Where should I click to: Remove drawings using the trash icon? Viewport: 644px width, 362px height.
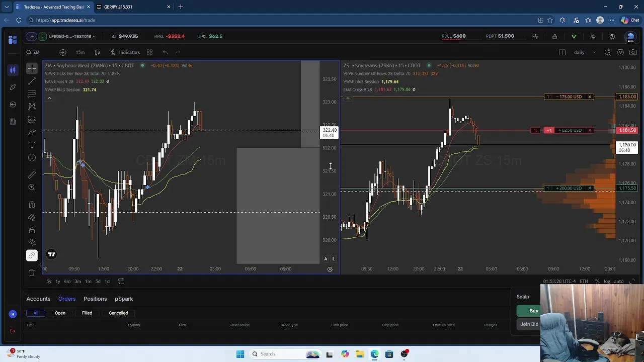click(32, 273)
